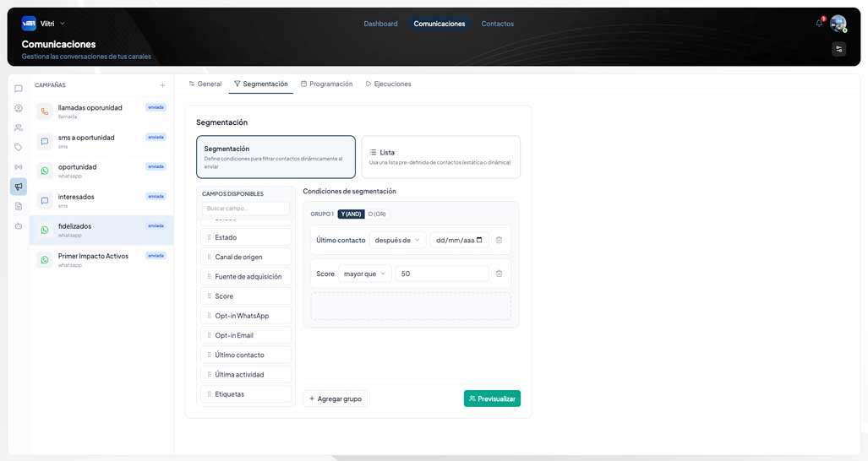This screenshot has width=868, height=461.
Task: Add a new campaign with plus icon
Action: click(x=162, y=85)
